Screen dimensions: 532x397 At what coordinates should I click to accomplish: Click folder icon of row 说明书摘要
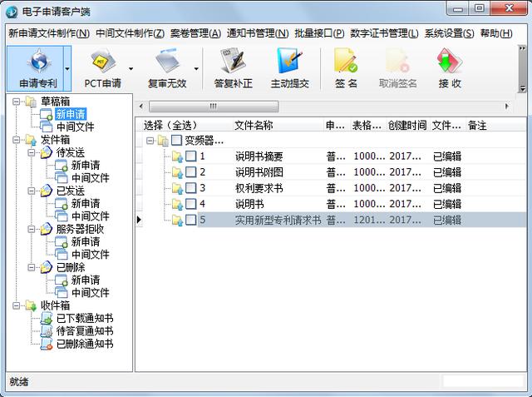[177, 156]
